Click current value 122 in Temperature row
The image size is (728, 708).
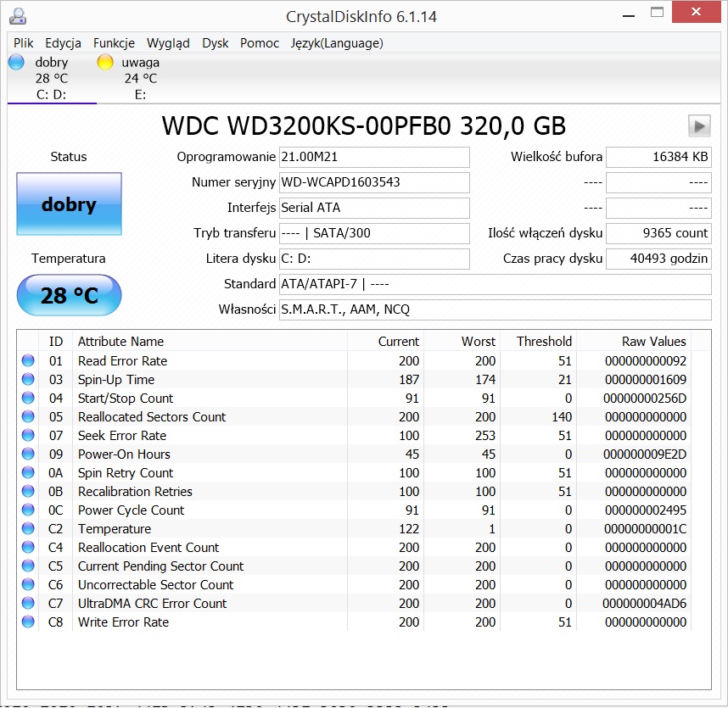(409, 528)
